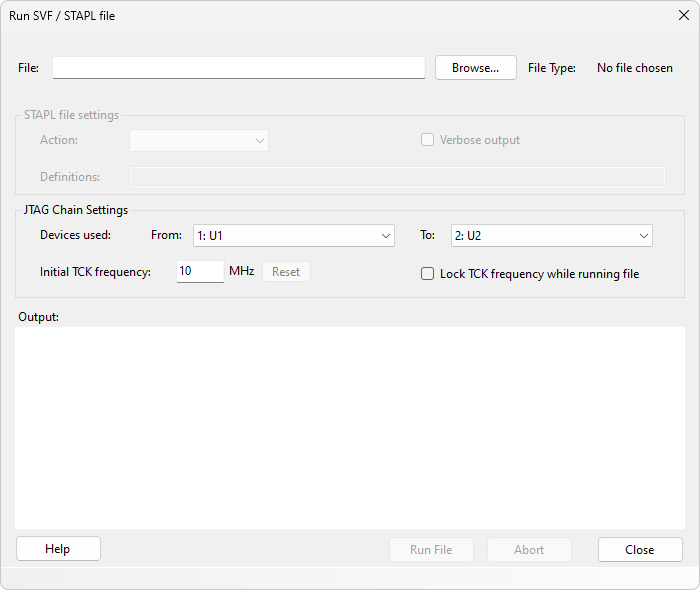Click the Initial TCK frequency input box
Viewport: 700px width, 590px height.
click(x=199, y=272)
